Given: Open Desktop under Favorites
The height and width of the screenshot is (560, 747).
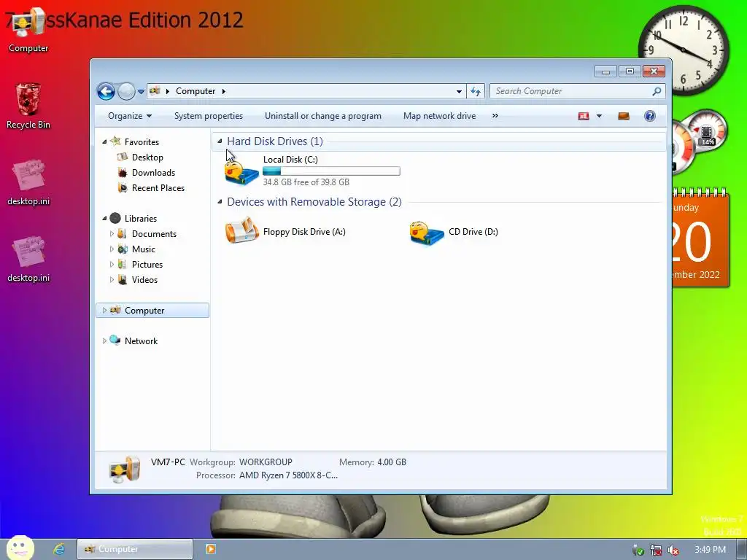Looking at the screenshot, I should coord(147,157).
